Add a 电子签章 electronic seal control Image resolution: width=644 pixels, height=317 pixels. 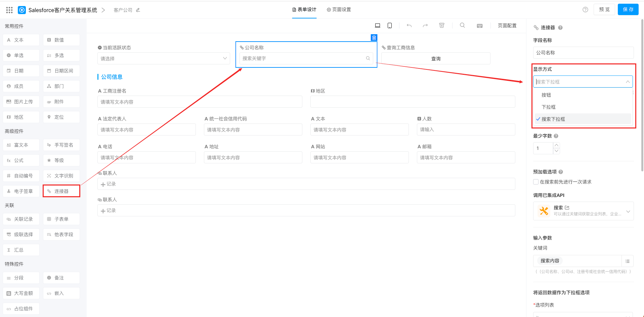point(21,191)
